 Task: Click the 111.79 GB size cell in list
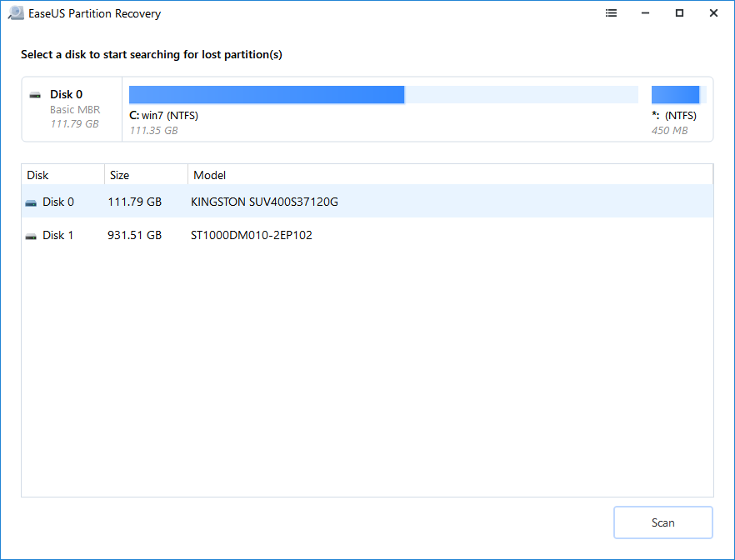point(135,202)
